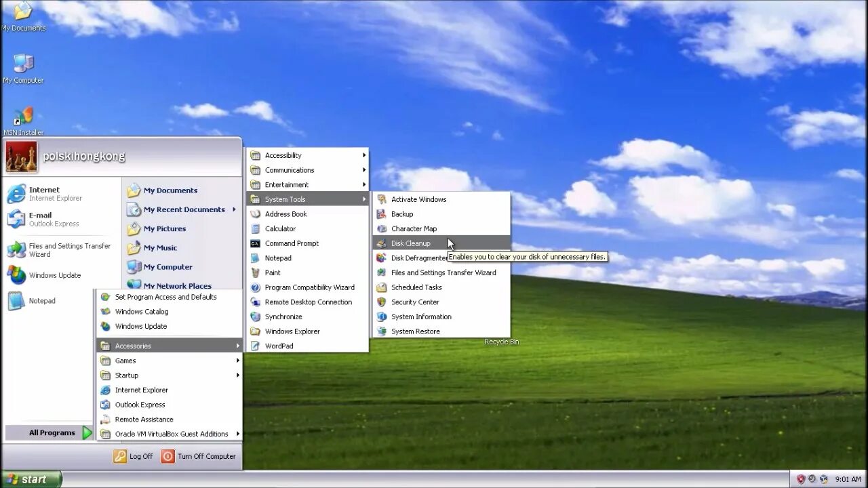Launch Outlook Express from All Programs list

169,405
